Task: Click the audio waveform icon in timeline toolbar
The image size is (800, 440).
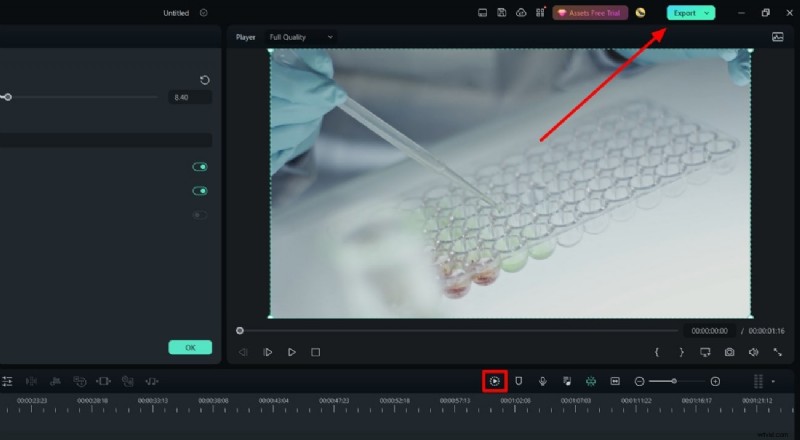Action: pyautogui.click(x=152, y=381)
